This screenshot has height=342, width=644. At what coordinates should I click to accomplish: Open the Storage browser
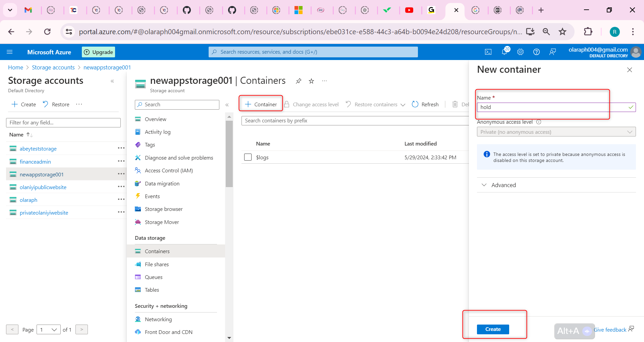[163, 209]
